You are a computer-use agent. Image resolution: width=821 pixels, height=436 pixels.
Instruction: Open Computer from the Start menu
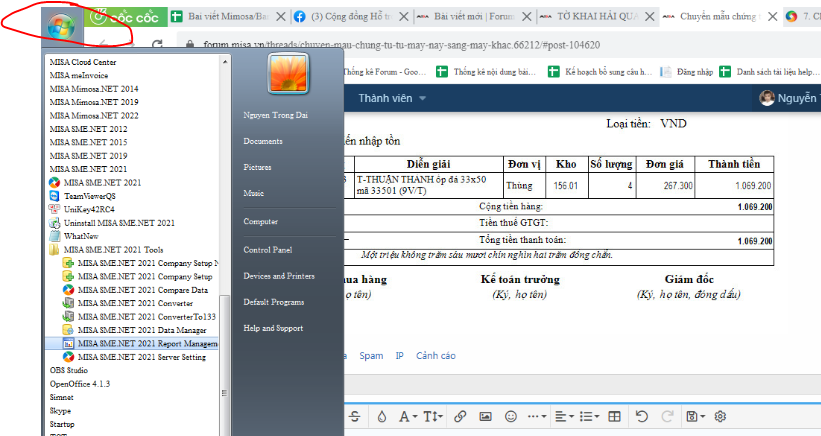[261, 221]
